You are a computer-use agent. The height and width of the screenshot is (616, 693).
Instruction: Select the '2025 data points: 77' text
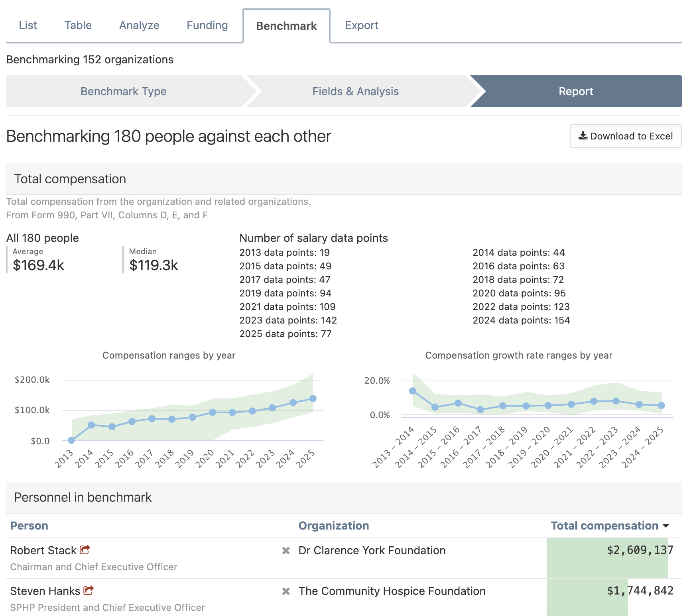[x=285, y=334]
